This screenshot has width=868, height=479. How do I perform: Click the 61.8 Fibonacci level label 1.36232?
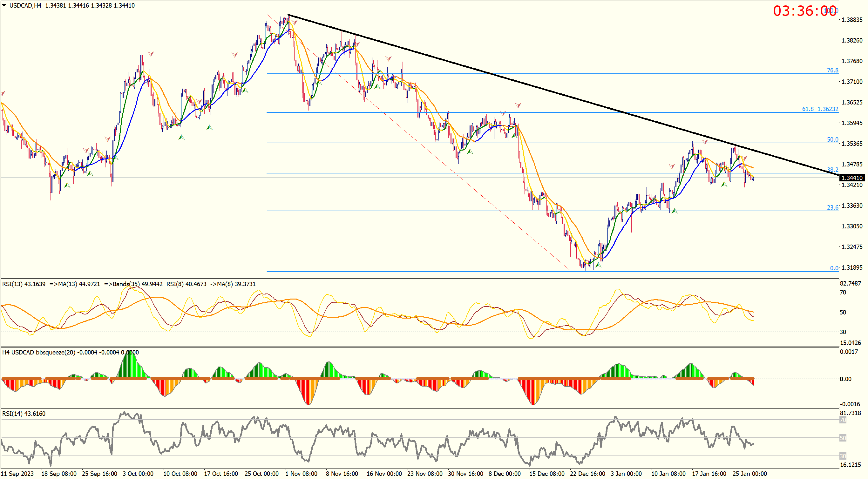click(820, 109)
